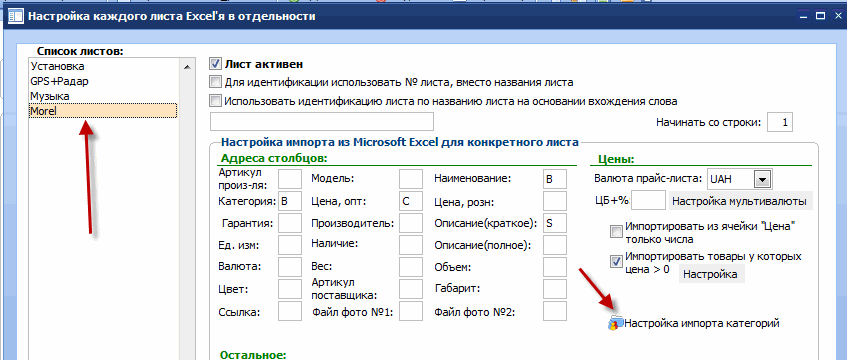This screenshot has height=360, width=847.
Task: Click the 'Описание(краткое)' column field
Action: (555, 222)
